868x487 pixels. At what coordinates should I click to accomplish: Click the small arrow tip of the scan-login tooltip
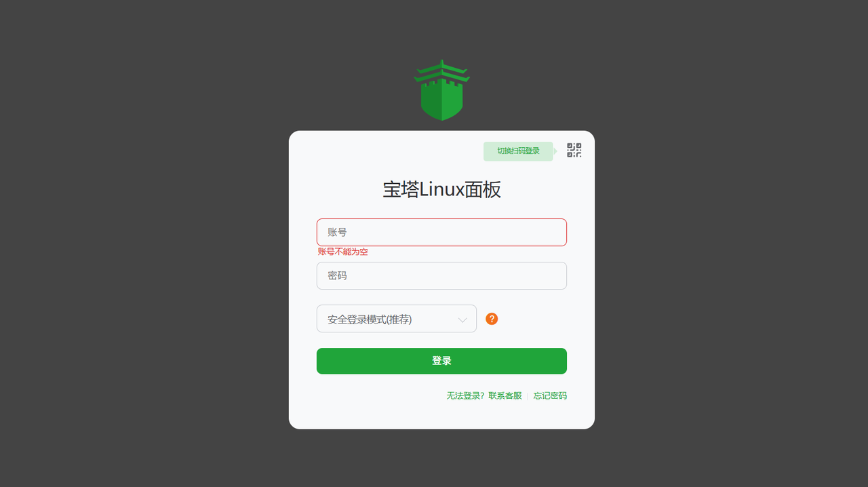coord(555,151)
